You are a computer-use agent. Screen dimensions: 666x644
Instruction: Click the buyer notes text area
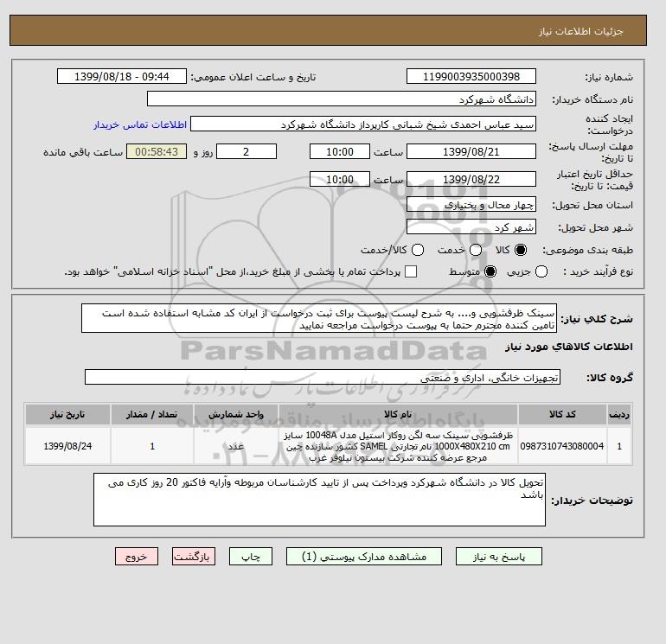pos(319,500)
